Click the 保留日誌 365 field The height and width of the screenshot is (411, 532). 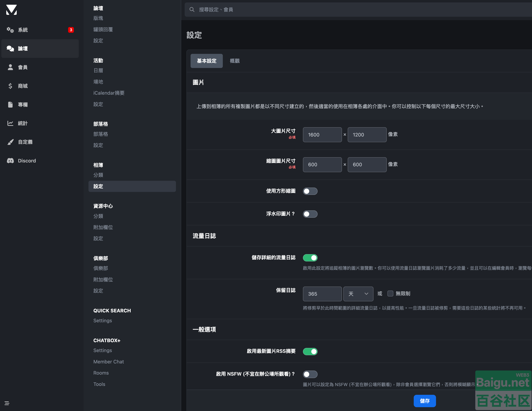(322, 294)
